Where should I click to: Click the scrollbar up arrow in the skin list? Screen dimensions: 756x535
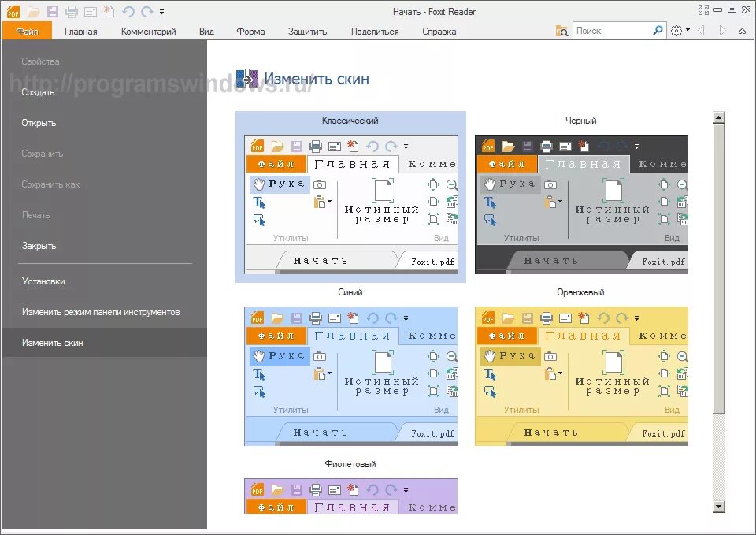pyautogui.click(x=718, y=117)
